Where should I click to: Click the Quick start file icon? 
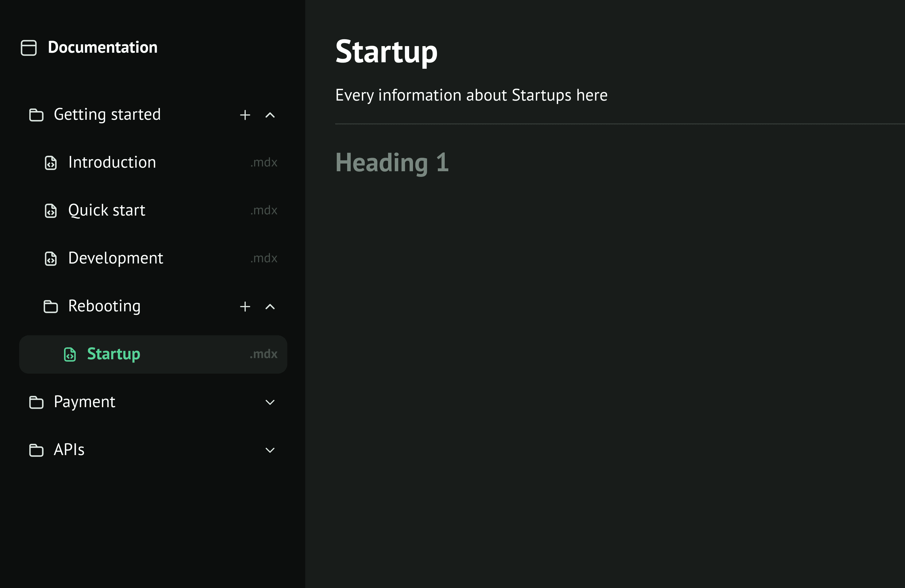pyautogui.click(x=51, y=211)
